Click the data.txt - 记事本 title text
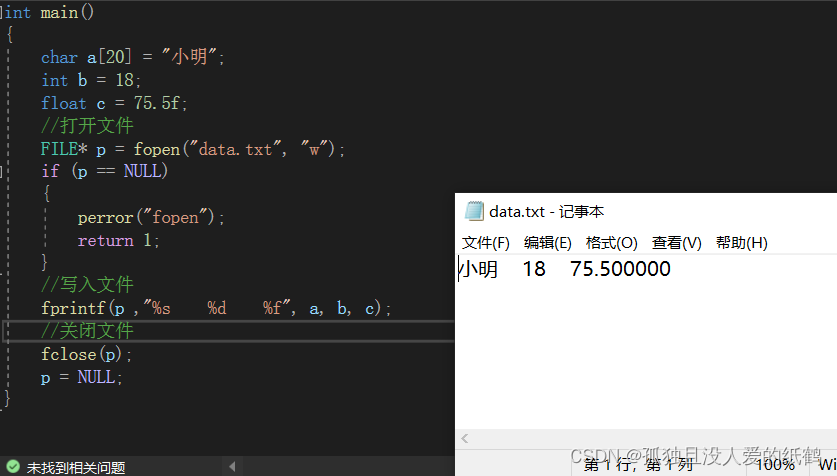This screenshot has width=837, height=476. pyautogui.click(x=547, y=212)
